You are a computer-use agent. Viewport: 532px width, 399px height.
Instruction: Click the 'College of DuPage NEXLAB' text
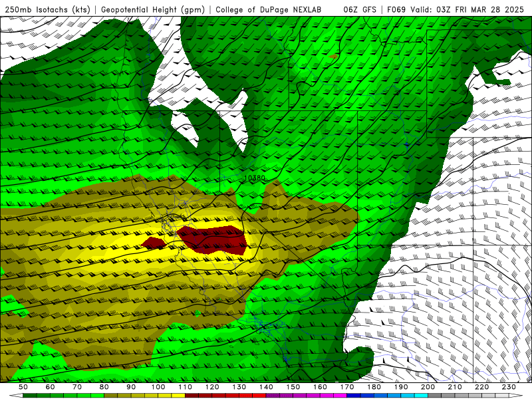click(x=269, y=10)
